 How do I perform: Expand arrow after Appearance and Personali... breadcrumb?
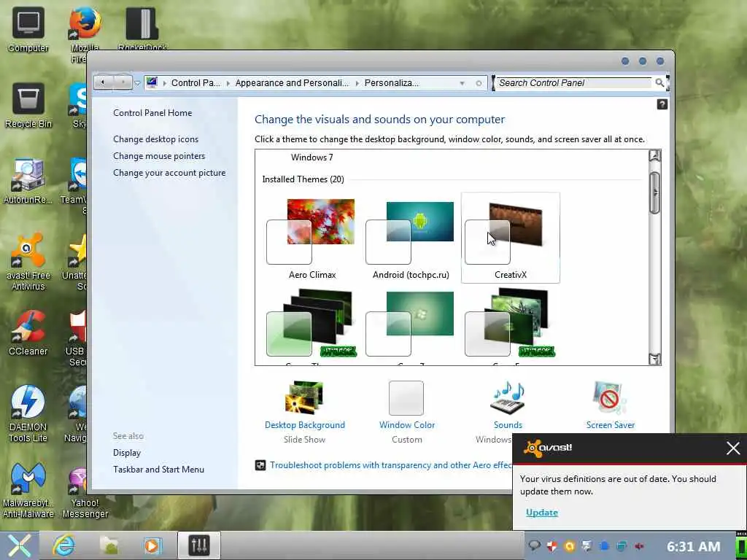tap(357, 83)
